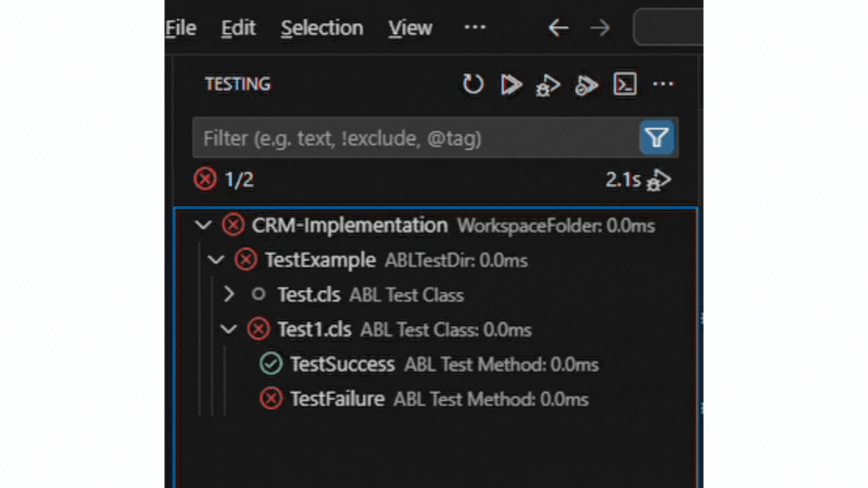Collapse the CRM-Implementation tree node

click(x=203, y=225)
